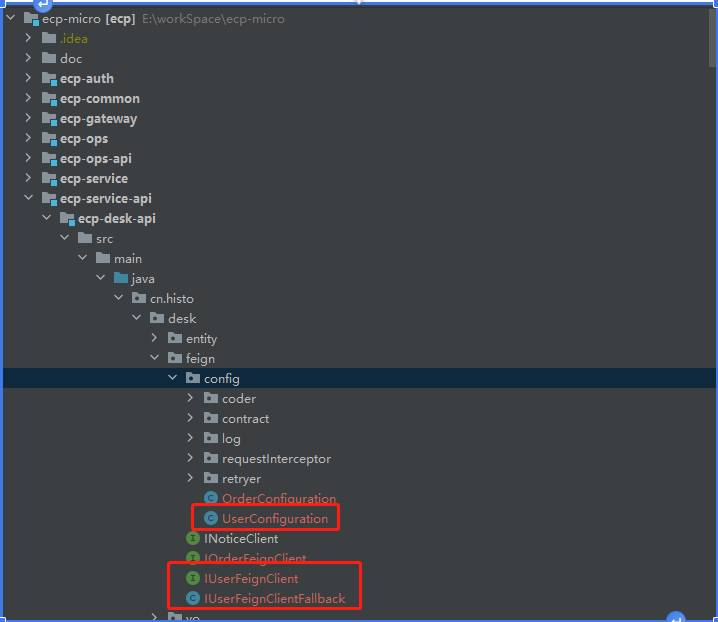This screenshot has height=622, width=718.
Task: Expand the retryer package chevron
Action: click(190, 478)
